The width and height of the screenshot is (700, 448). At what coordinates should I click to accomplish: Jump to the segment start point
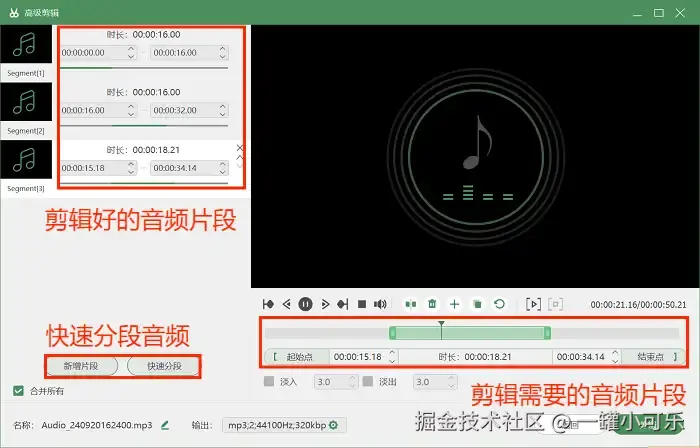pyautogui.click(x=268, y=304)
